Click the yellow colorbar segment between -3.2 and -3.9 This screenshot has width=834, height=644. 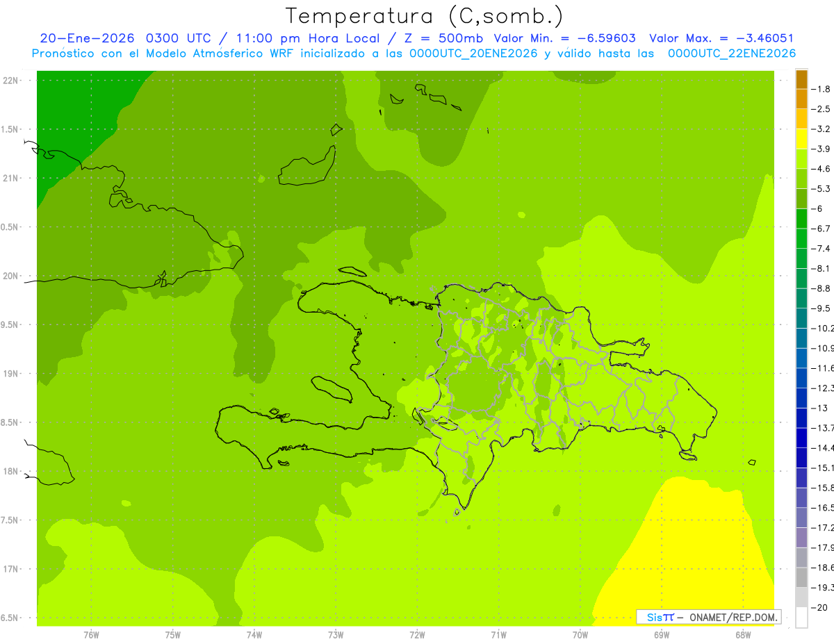[x=801, y=139]
